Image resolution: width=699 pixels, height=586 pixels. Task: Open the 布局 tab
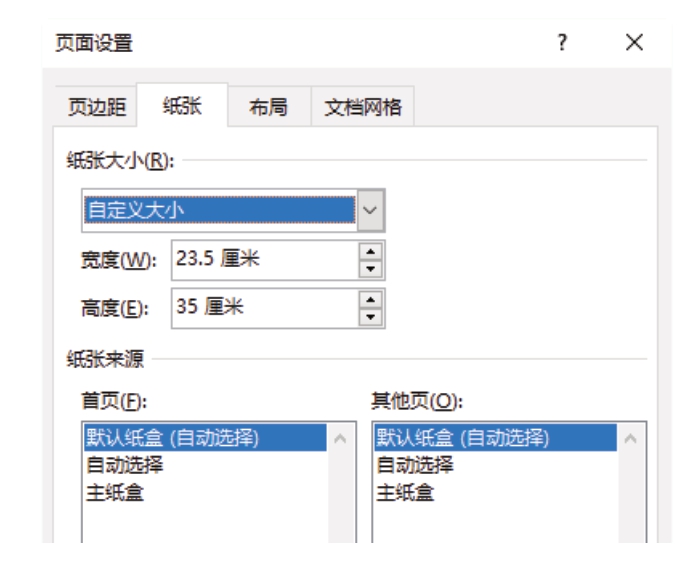pyautogui.click(x=269, y=107)
